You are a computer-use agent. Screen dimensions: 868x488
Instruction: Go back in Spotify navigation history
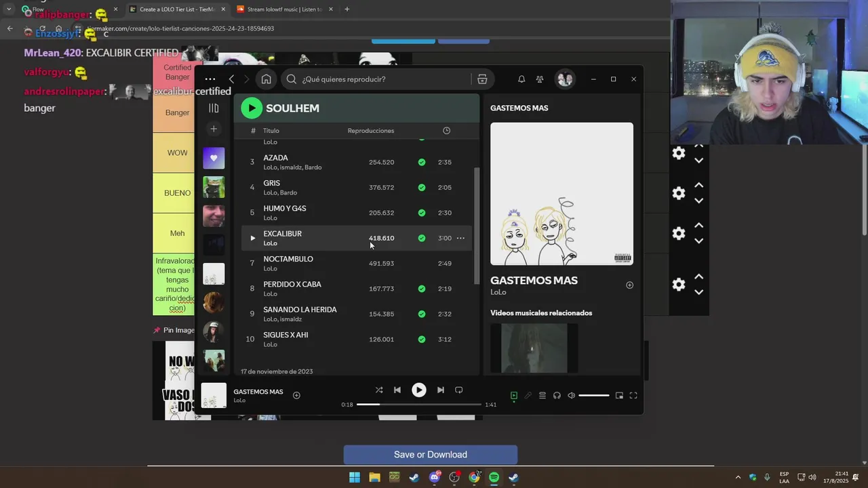click(x=231, y=79)
